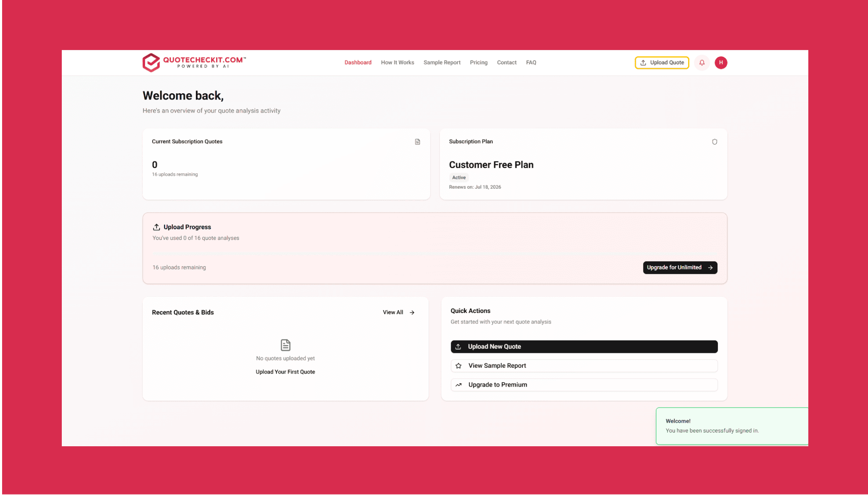
Task: Click the Quick Actions heading
Action: coord(470,311)
